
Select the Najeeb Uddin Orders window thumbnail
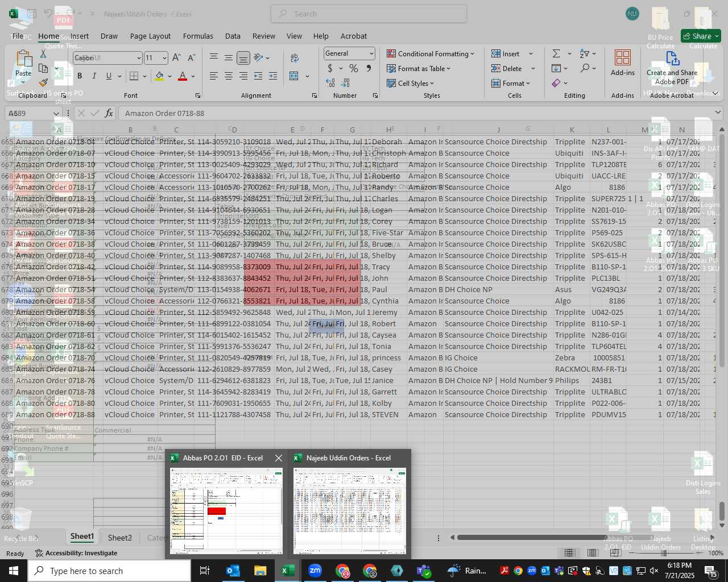click(x=350, y=511)
